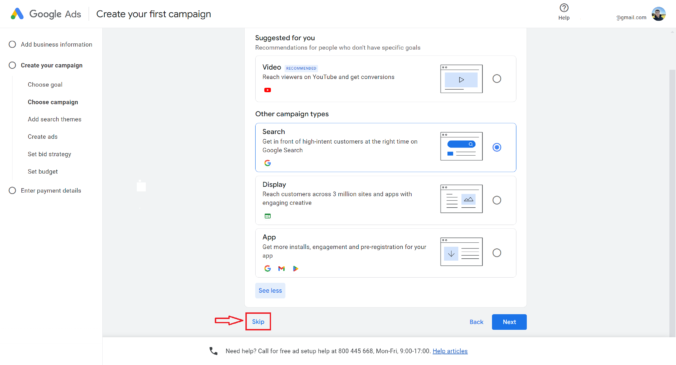The width and height of the screenshot is (676, 365).
Task: Click the Create your campaign step circle
Action: click(x=12, y=65)
